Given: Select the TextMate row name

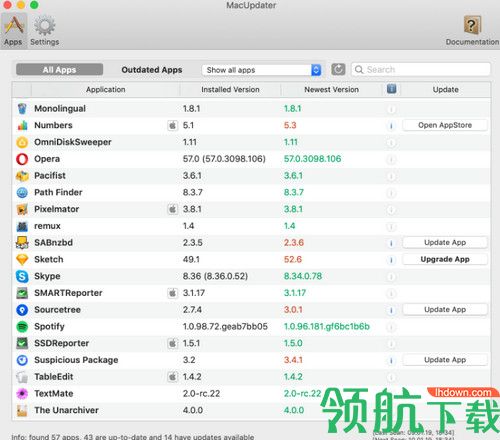Looking at the screenshot, I should (x=54, y=394).
